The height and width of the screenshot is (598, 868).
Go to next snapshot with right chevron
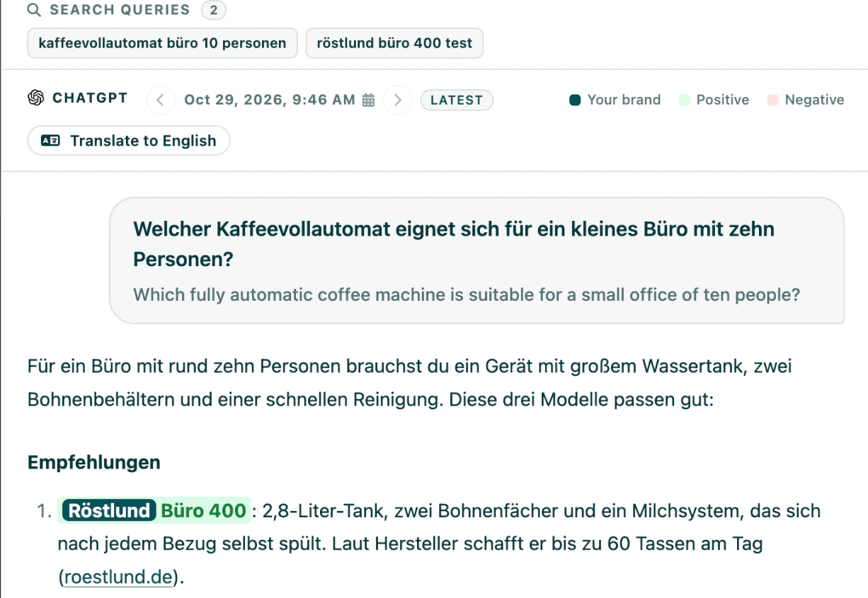click(x=397, y=100)
